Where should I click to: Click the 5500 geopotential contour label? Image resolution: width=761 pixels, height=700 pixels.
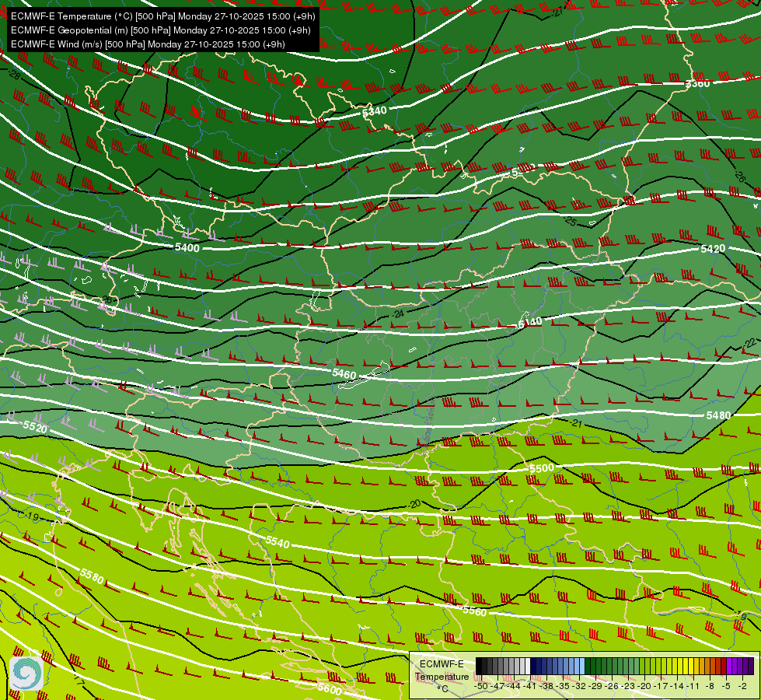point(542,468)
